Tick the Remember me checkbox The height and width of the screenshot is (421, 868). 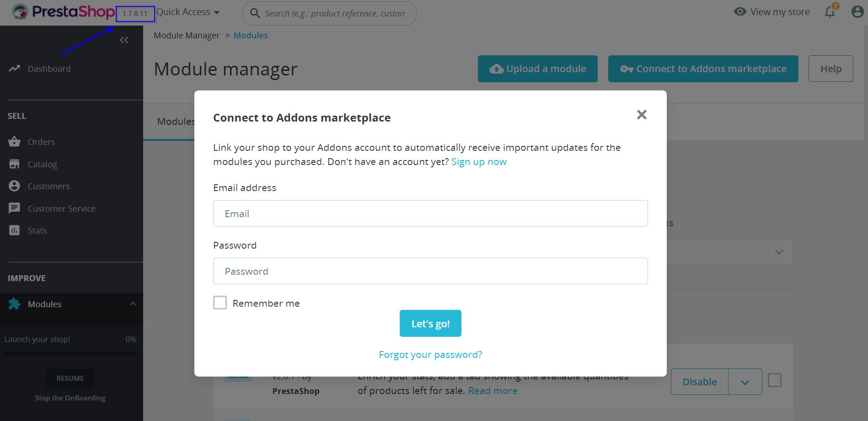click(220, 303)
